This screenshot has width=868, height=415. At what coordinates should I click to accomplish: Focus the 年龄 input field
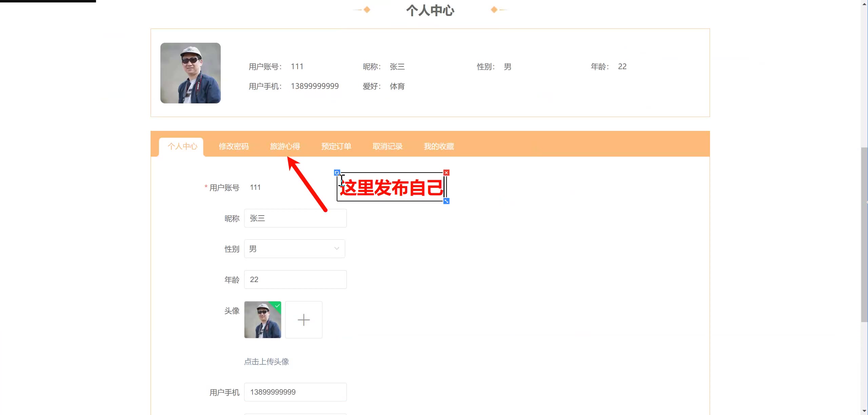click(x=295, y=279)
